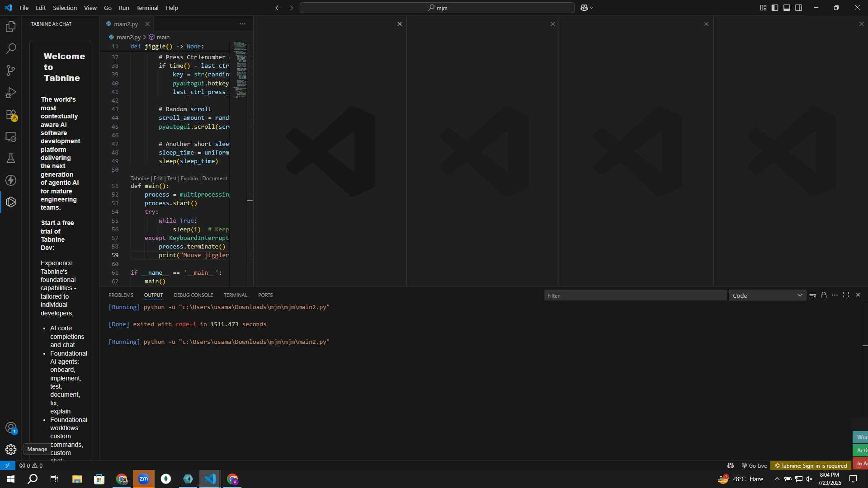Close the third empty editor group
The width and height of the screenshot is (868, 488).
(706, 24)
